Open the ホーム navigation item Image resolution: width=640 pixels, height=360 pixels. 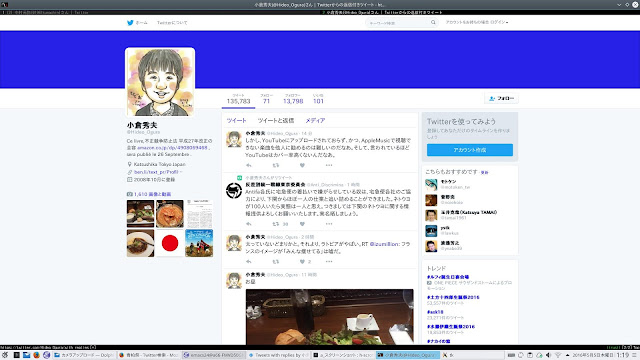tap(141, 23)
